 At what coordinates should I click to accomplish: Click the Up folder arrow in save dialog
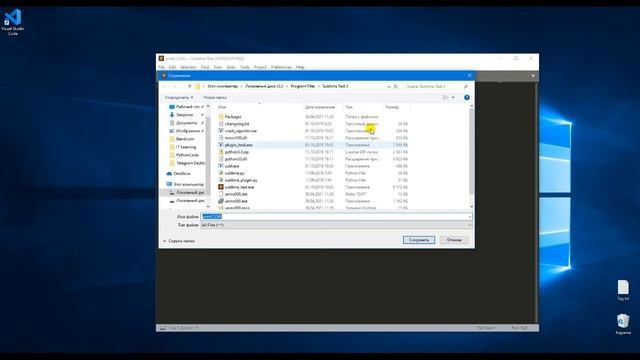point(189,86)
